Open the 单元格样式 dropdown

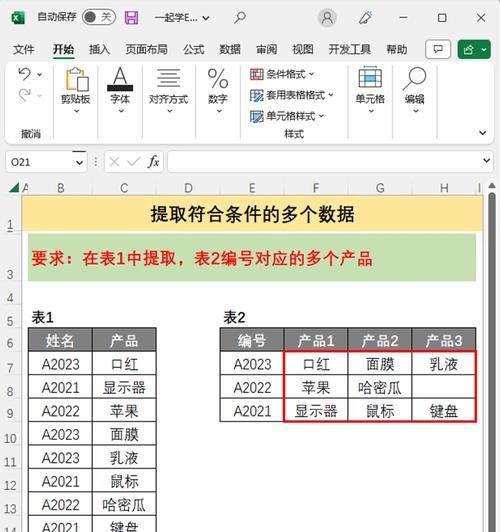click(x=287, y=116)
